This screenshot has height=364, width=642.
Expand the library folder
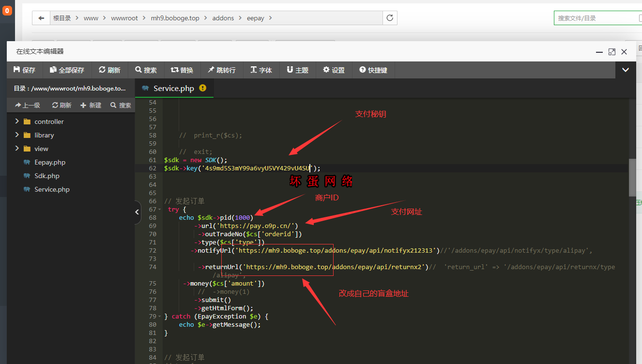(x=17, y=135)
